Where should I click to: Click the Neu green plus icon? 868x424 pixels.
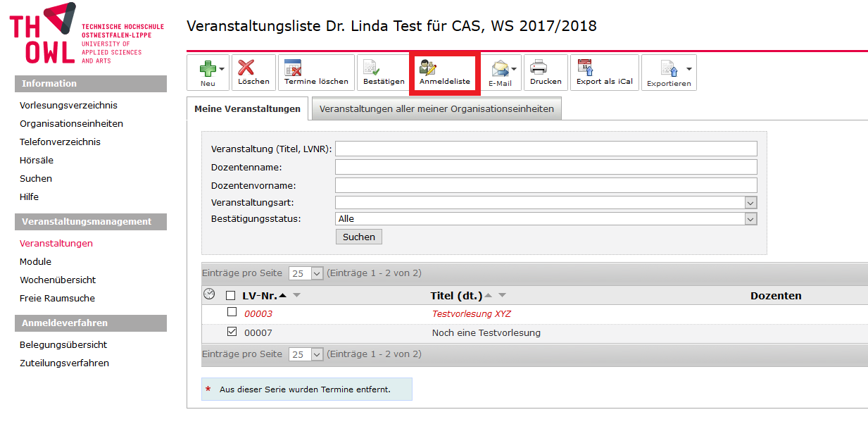click(206, 68)
